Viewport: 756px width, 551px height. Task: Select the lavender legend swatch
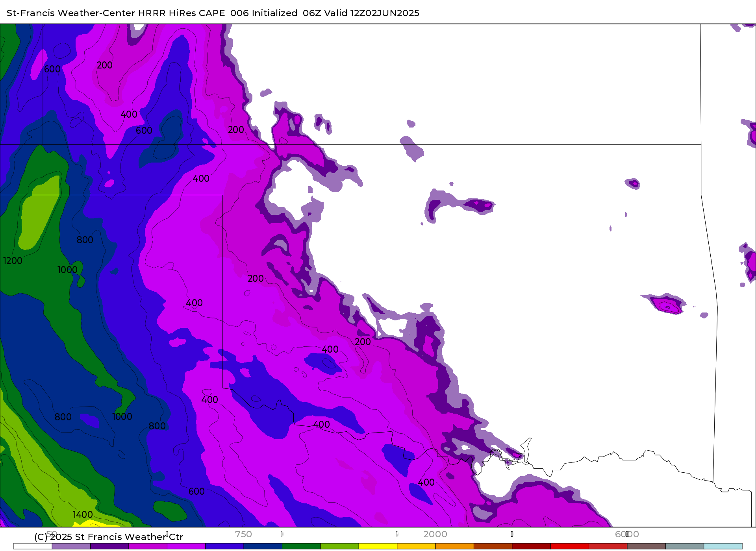coord(71,546)
